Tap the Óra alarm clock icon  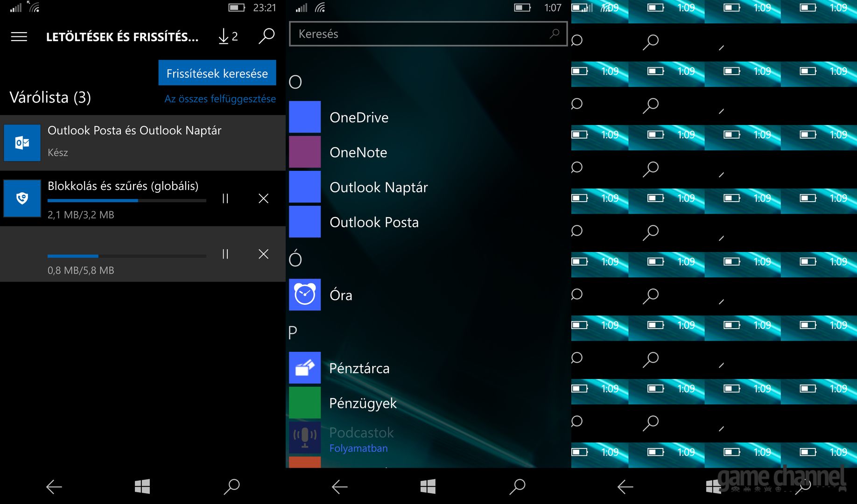[x=305, y=295]
